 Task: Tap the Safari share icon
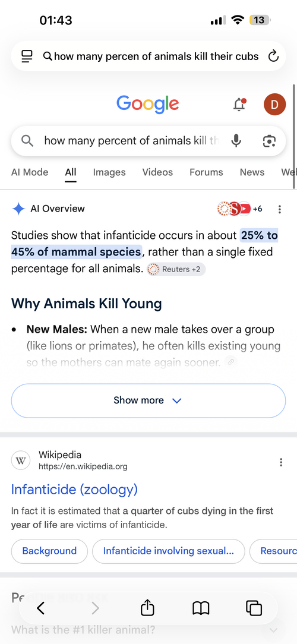click(x=147, y=608)
